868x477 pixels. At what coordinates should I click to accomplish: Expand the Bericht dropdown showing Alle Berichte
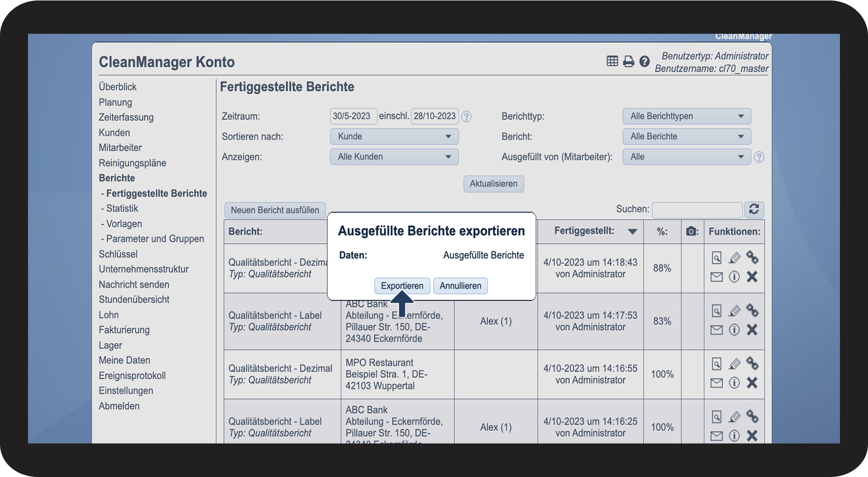click(687, 137)
